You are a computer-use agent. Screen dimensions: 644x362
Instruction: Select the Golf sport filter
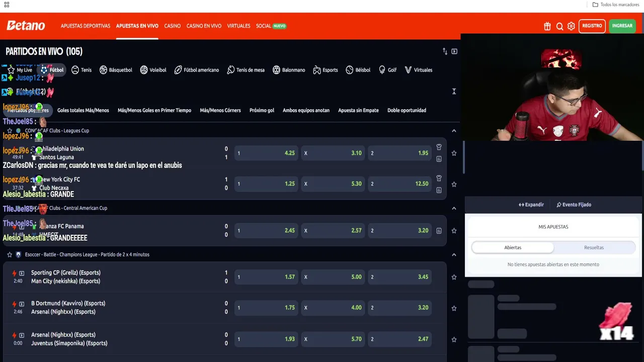click(387, 70)
